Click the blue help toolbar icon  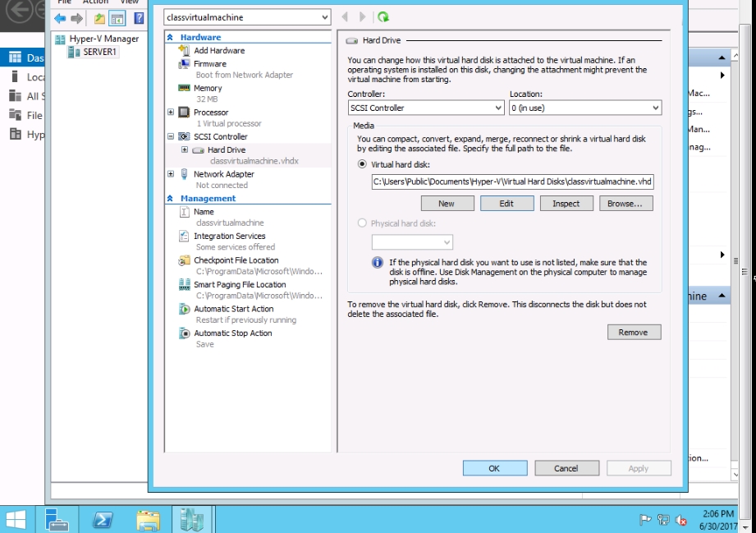[x=139, y=18]
